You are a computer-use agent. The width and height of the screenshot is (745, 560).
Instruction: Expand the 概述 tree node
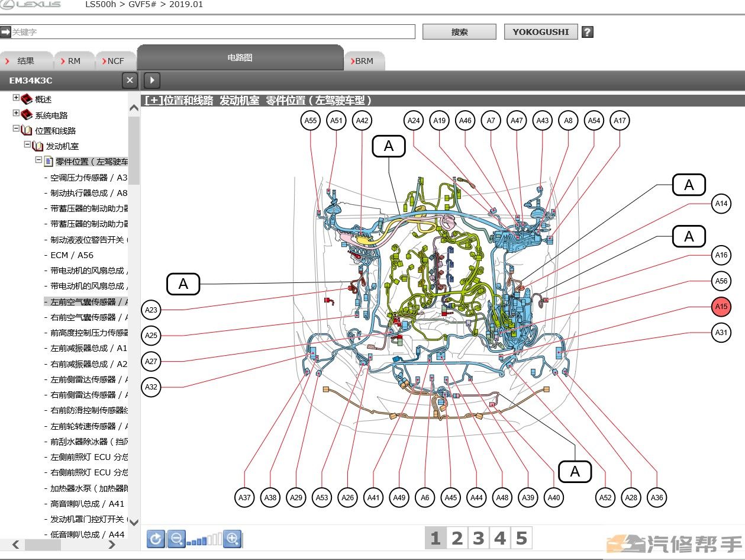[16, 98]
